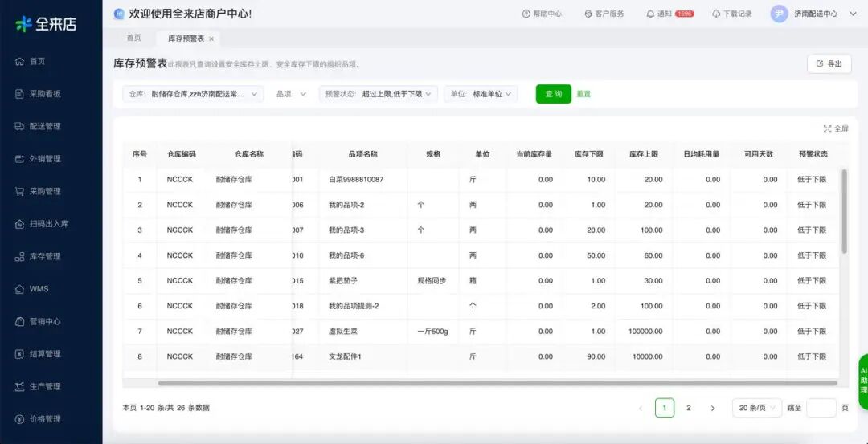This screenshot has width=868, height=444.
Task: Click the 可用天数 column header
Action: point(759,154)
